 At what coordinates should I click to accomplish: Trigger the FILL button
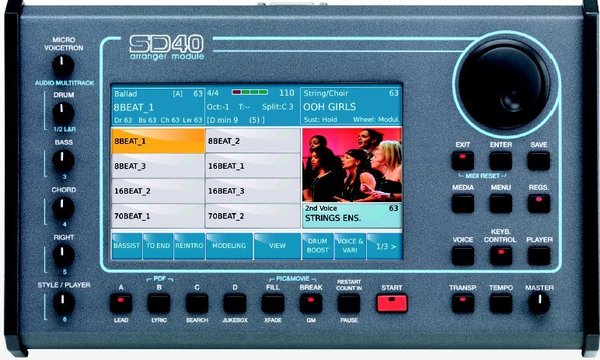click(273, 304)
